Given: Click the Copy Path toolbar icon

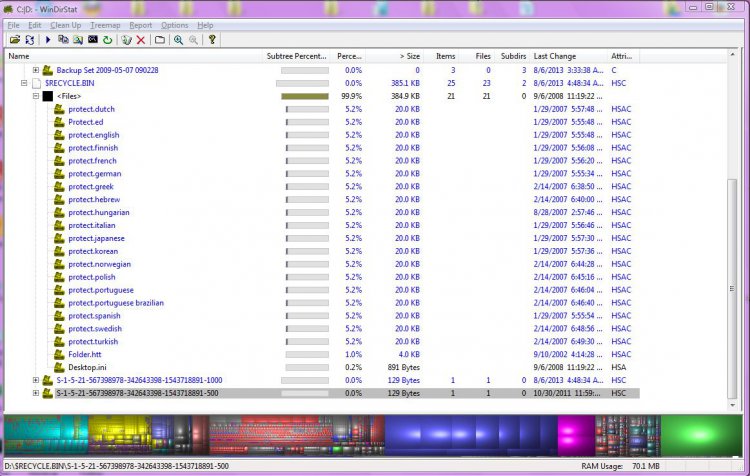Looking at the screenshot, I should click(x=63, y=40).
